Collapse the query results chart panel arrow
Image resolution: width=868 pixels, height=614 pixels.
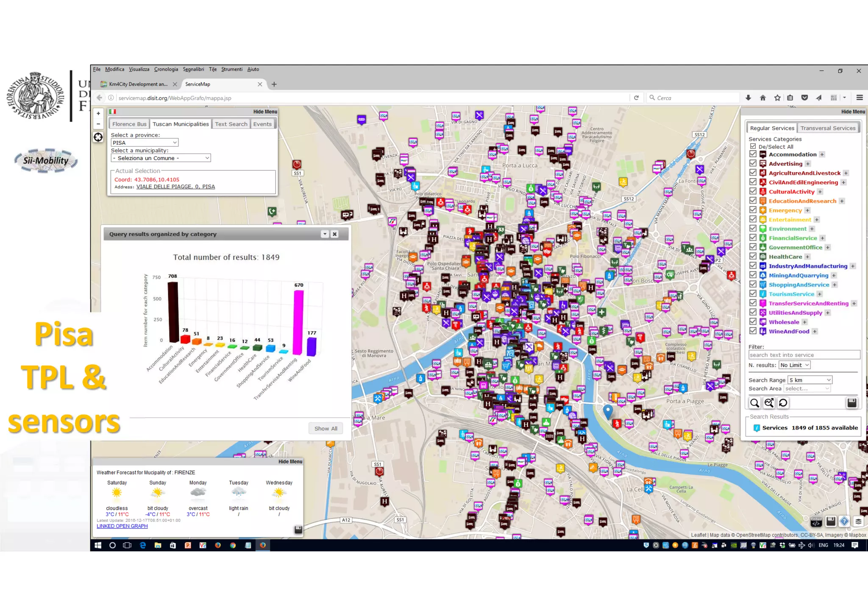[x=325, y=234]
